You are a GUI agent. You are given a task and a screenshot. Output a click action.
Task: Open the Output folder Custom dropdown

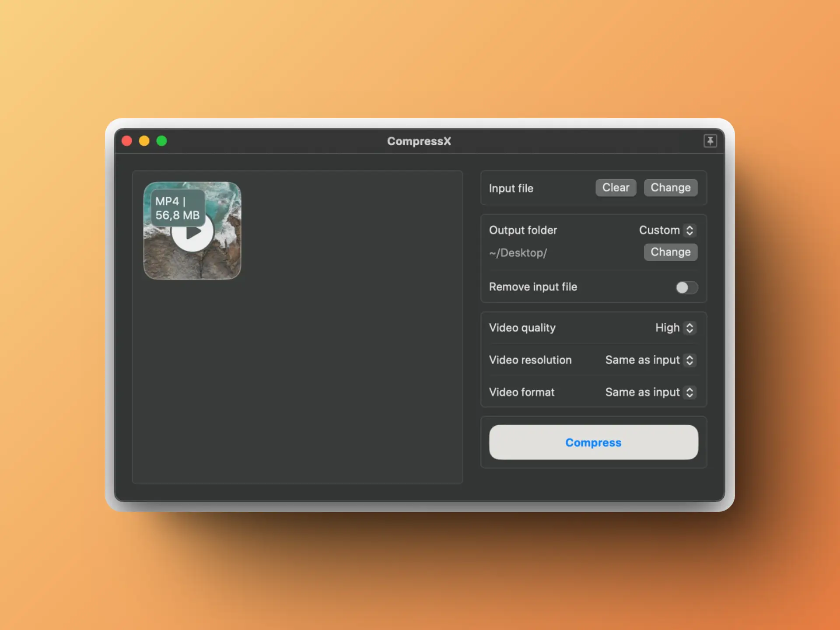coord(667,230)
